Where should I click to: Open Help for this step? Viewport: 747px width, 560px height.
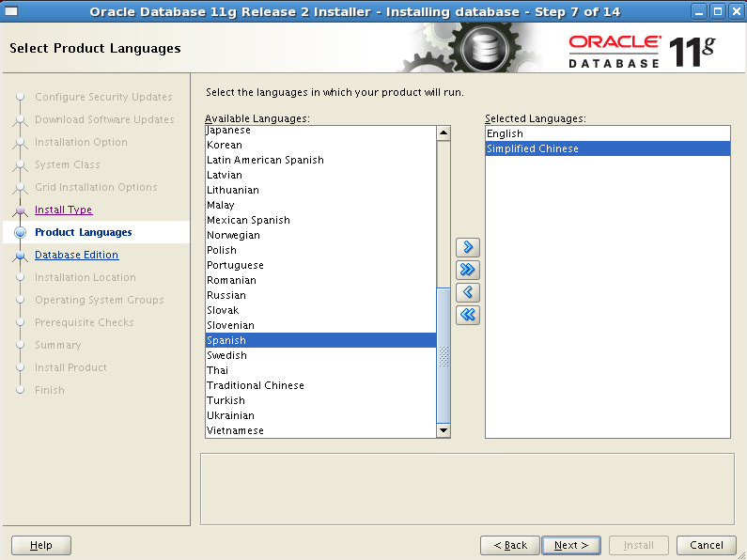41,545
